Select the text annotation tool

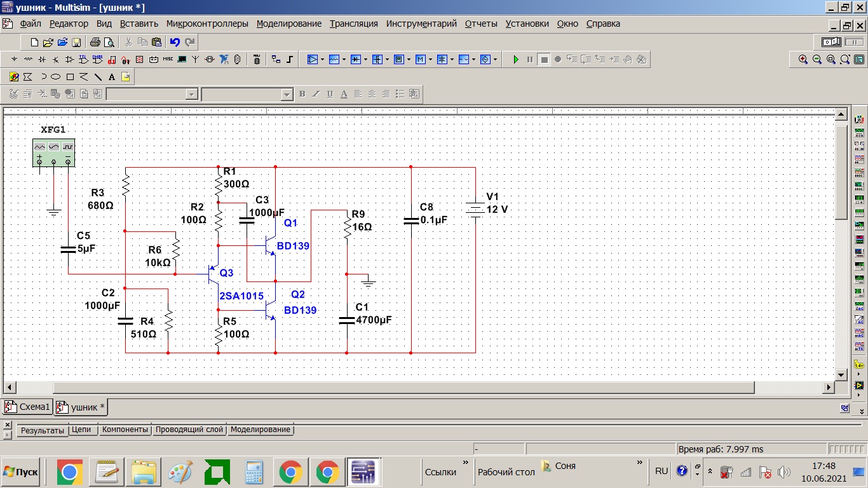pos(112,77)
